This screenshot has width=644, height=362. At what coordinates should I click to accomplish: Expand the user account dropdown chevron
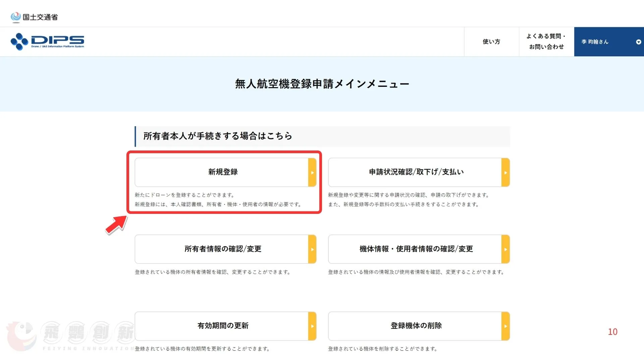[x=638, y=42]
